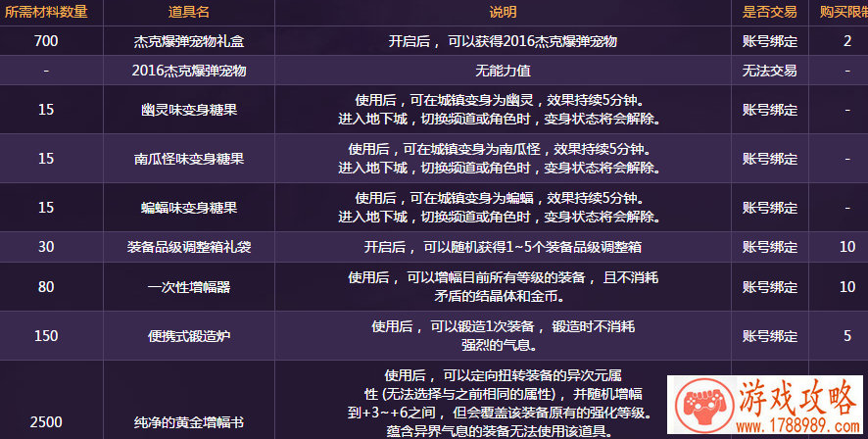
Task: Select the 蝙蝠味变身糖果 item name
Action: coord(189,208)
